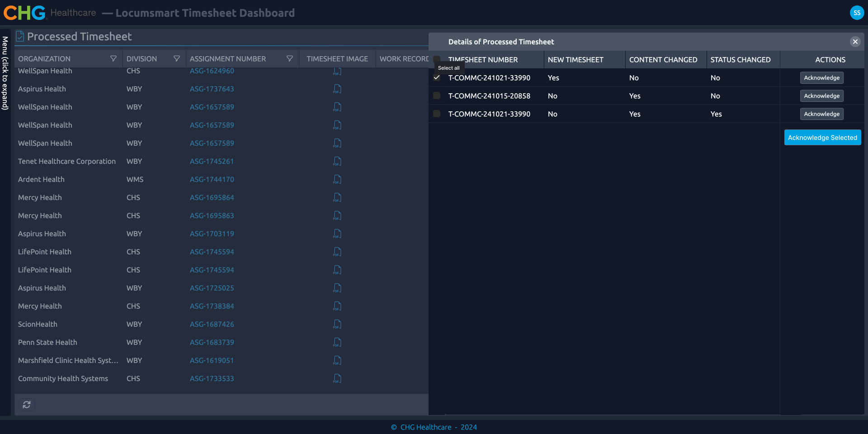Open timesheet PDF for ASG-1683739
This screenshot has width=868, height=434.
[x=337, y=343]
